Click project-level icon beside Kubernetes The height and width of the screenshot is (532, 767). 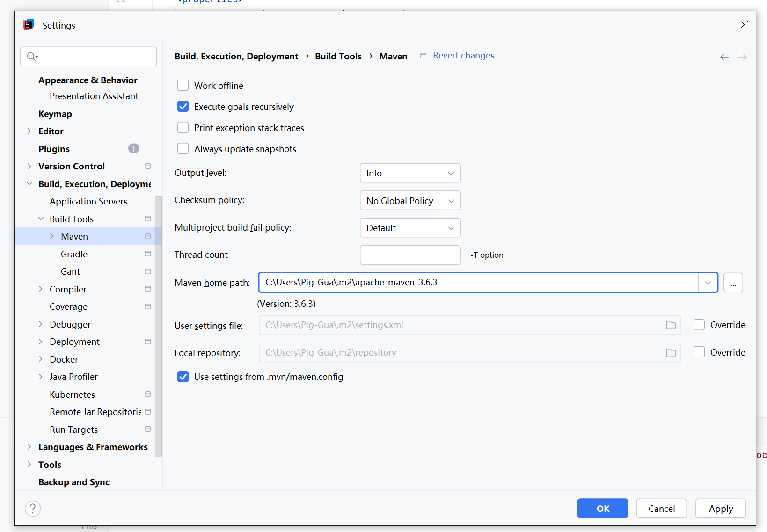tap(148, 394)
